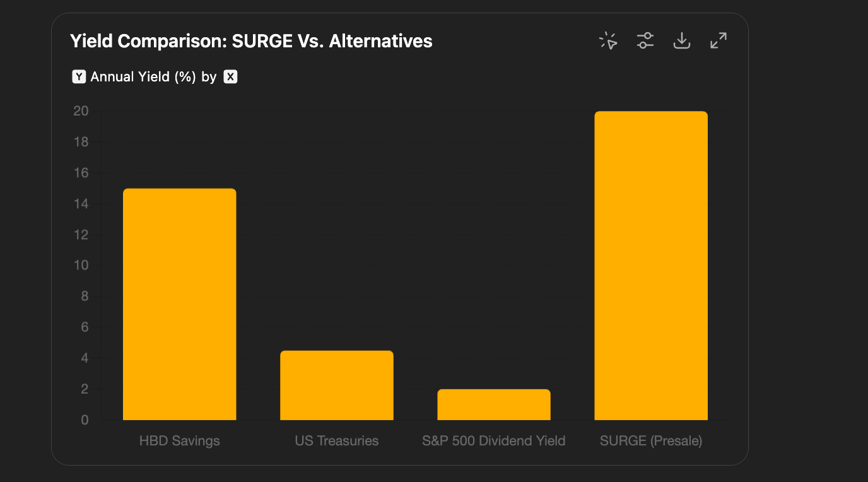Click the S&P 500 Dividend Yield label
The image size is (868, 482).
point(493,440)
